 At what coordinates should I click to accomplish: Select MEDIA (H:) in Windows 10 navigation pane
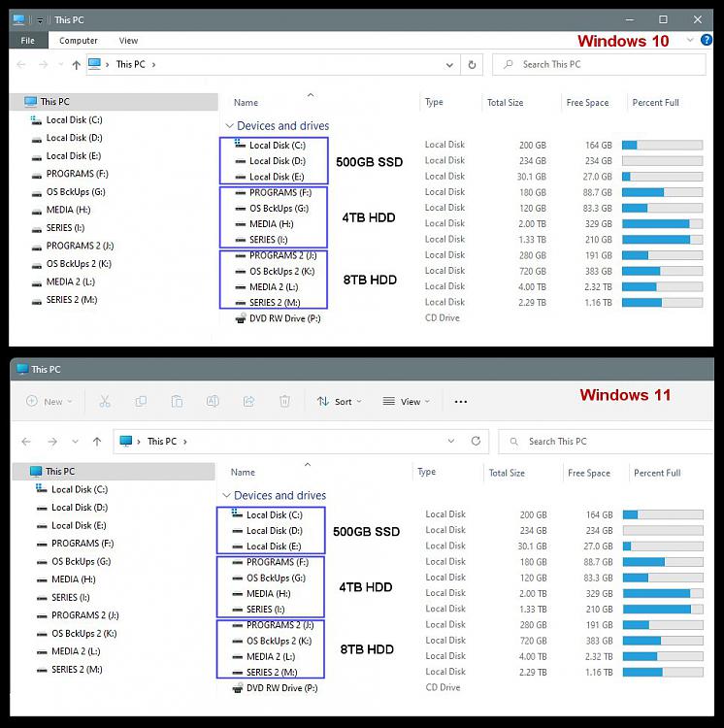pos(68,210)
